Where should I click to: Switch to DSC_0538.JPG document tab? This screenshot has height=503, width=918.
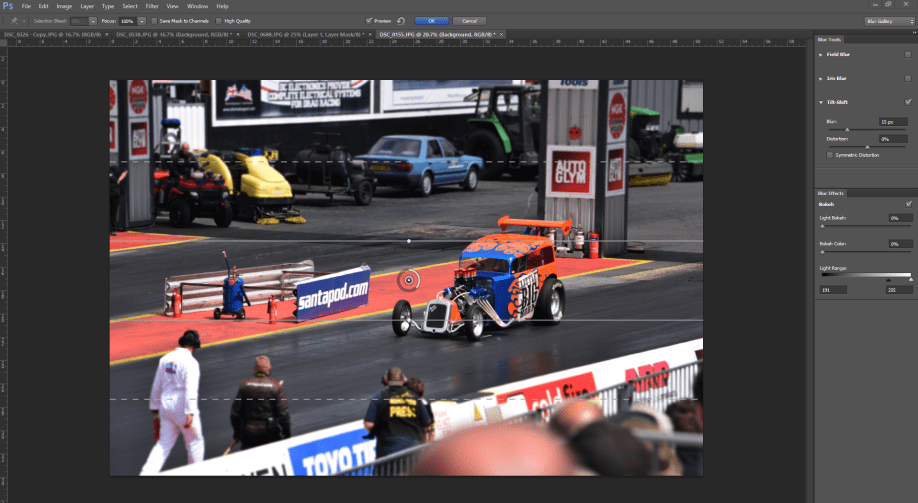[172, 35]
